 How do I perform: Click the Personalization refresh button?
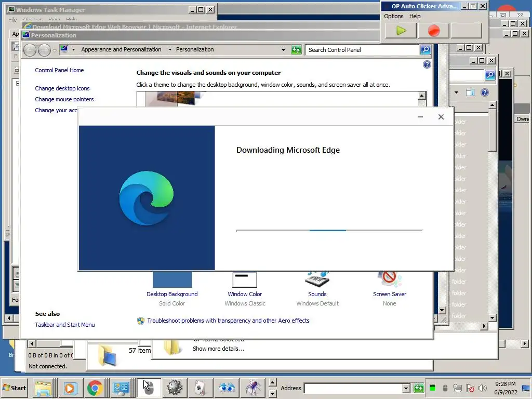pyautogui.click(x=296, y=50)
